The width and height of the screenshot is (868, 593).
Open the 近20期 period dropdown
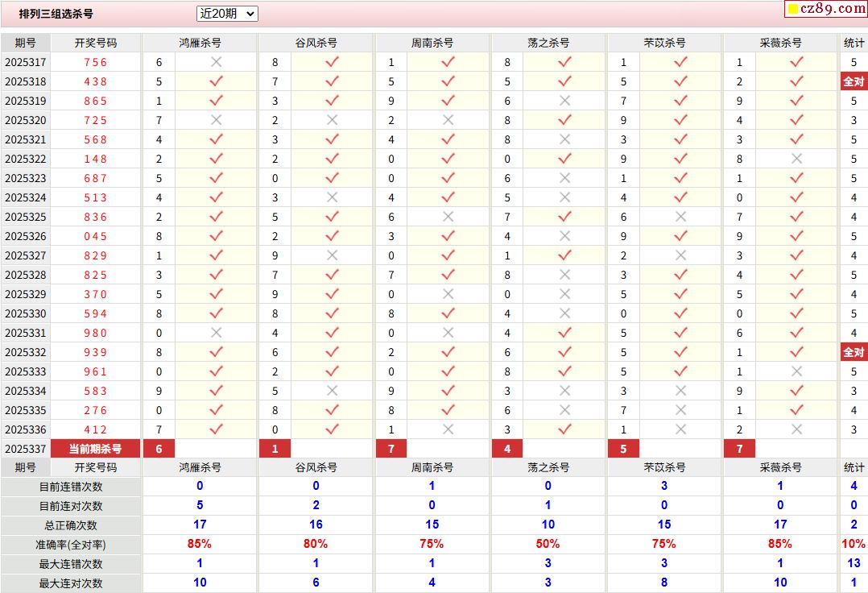pos(227,14)
